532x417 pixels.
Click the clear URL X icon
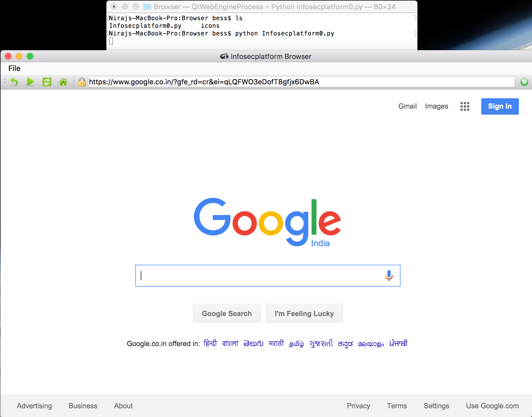(524, 82)
